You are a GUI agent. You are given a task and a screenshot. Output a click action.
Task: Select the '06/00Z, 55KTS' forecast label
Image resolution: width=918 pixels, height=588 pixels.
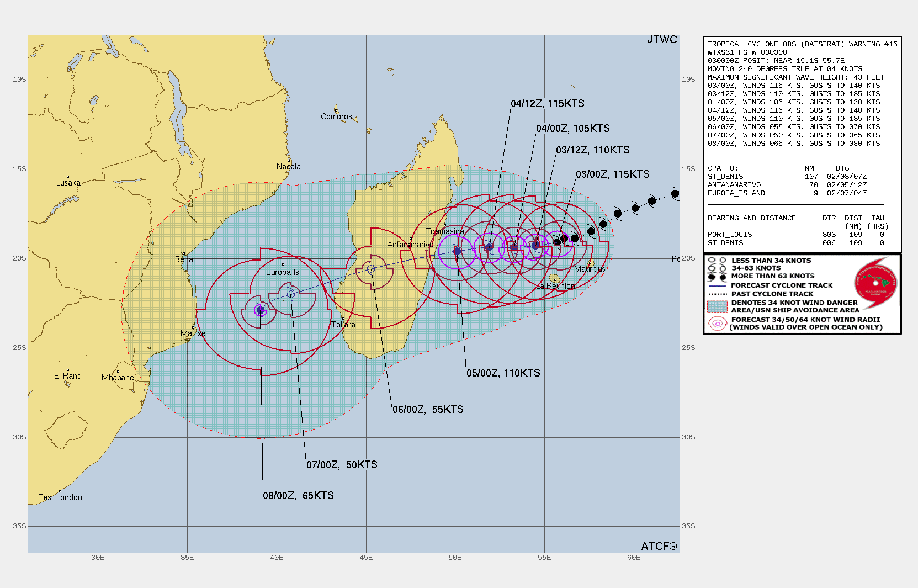(x=428, y=410)
